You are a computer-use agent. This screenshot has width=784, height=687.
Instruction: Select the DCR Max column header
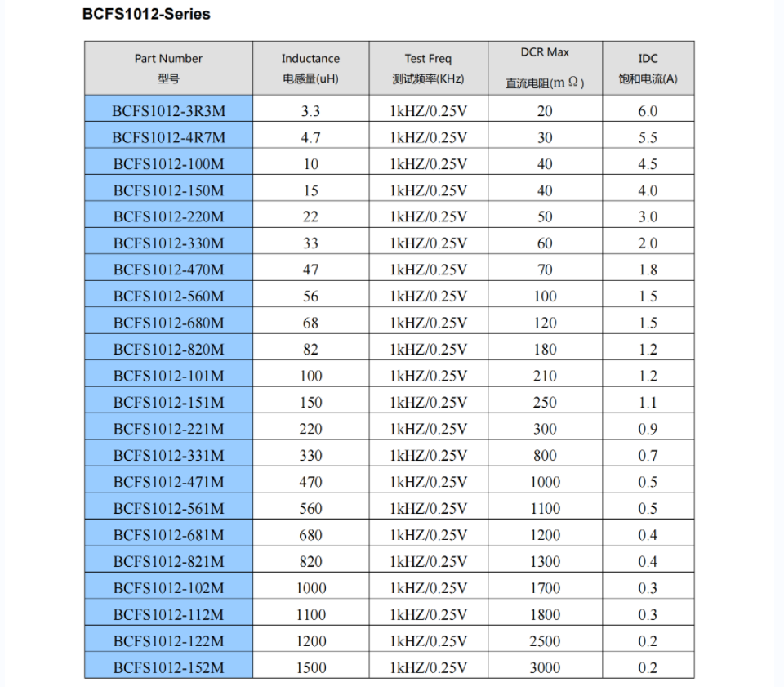tap(545, 67)
